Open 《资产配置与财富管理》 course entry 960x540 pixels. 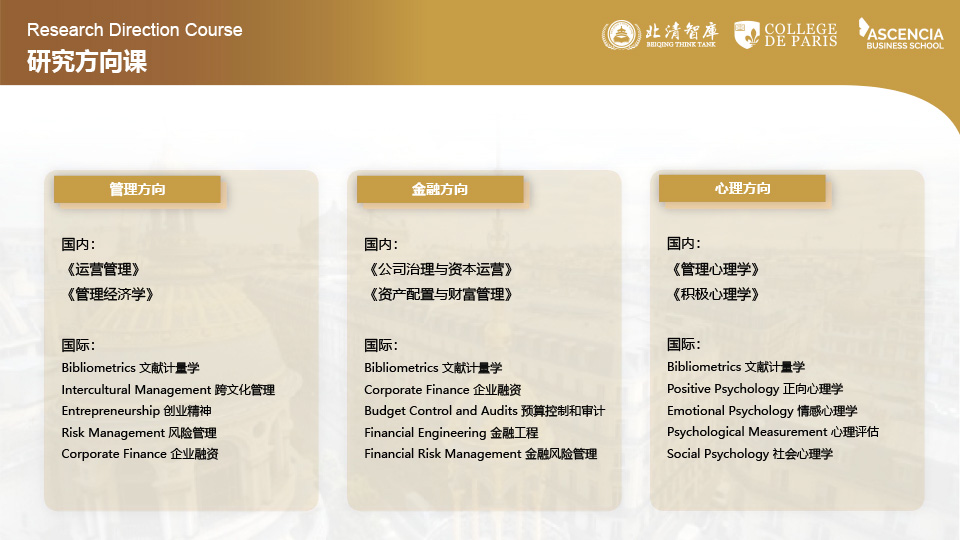tap(439, 294)
